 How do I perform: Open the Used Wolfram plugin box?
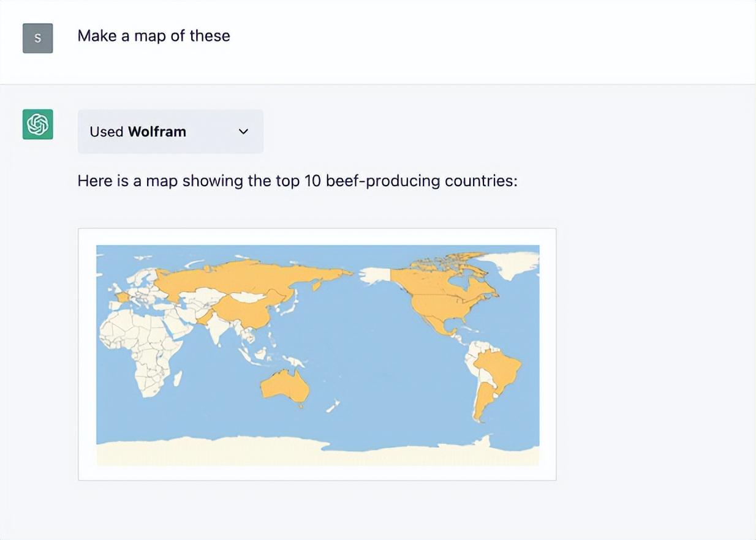tap(170, 132)
